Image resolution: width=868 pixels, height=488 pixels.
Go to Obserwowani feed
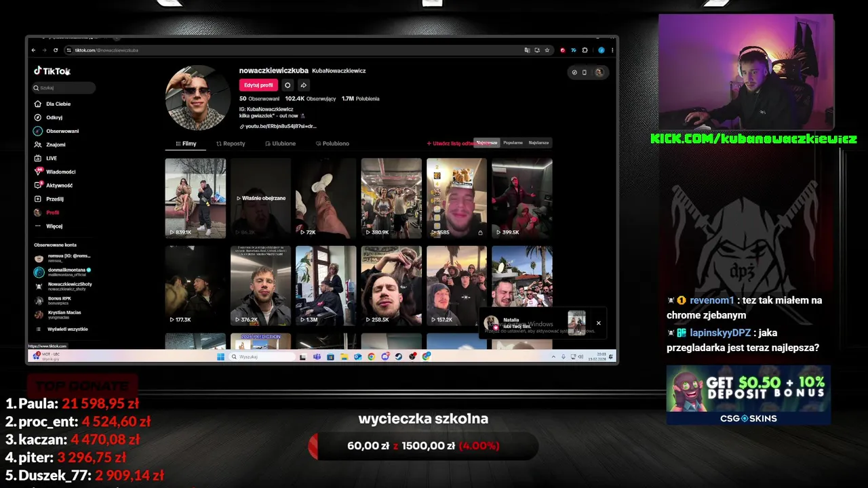tap(57, 131)
